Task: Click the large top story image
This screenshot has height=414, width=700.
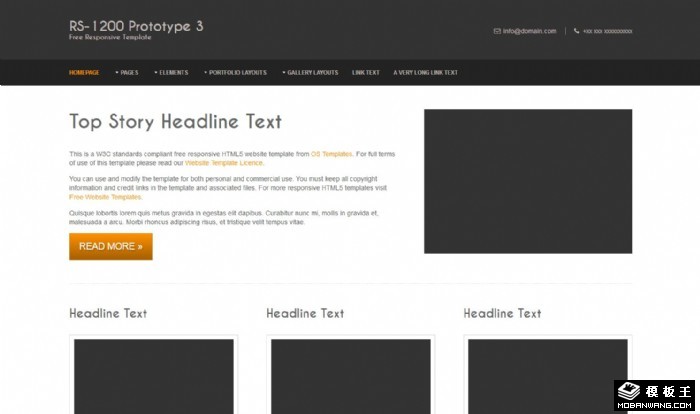Action: 528,181
